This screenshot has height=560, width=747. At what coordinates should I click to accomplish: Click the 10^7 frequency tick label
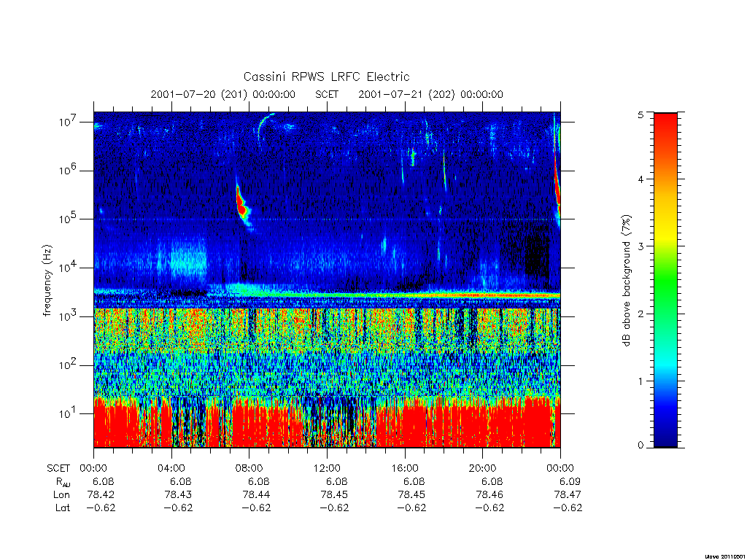68,122
